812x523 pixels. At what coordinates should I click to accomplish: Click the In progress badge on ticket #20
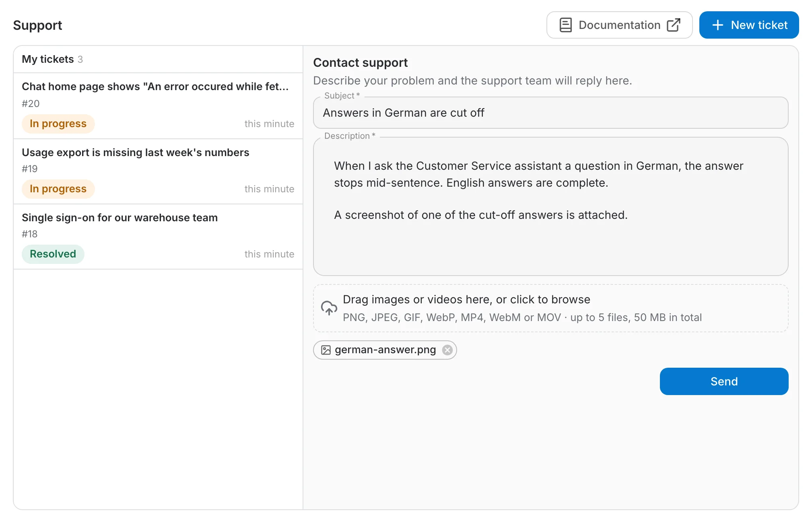[x=58, y=124]
